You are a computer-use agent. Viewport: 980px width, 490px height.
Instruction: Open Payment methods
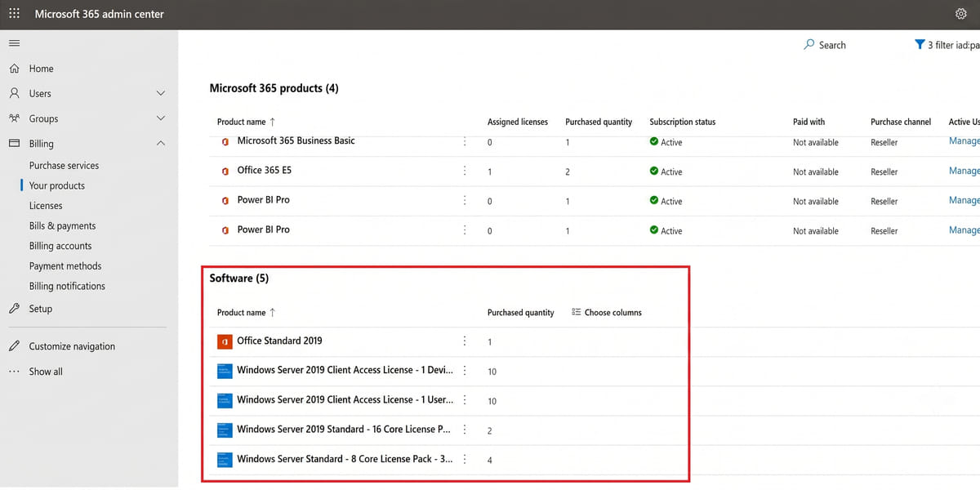tap(65, 266)
